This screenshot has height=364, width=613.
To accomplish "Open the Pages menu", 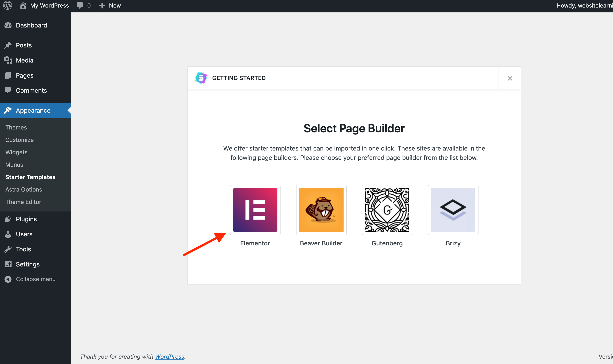I will tap(36, 75).
